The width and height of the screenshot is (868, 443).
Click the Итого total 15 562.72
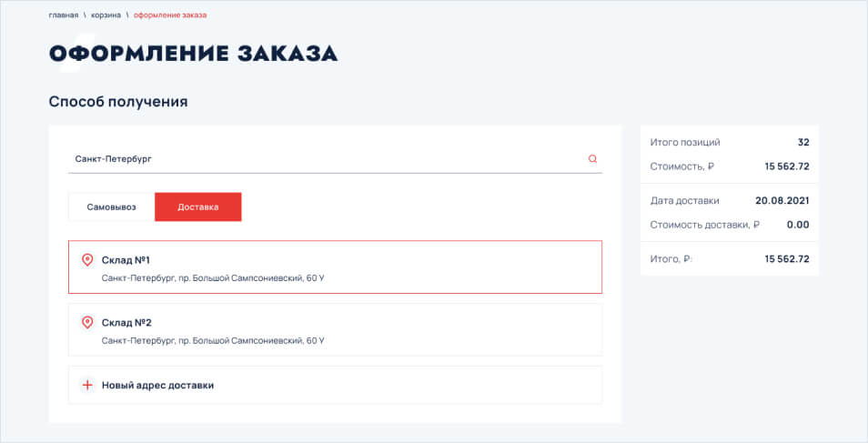[787, 259]
